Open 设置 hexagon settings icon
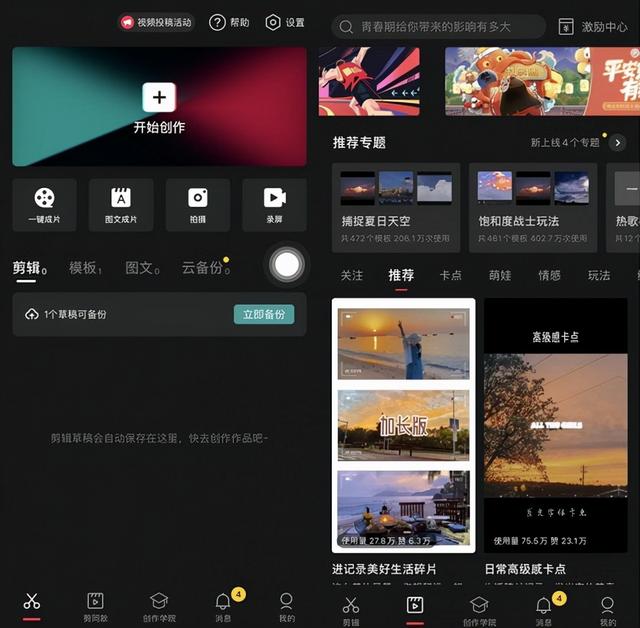The width and height of the screenshot is (640, 628). [x=273, y=22]
